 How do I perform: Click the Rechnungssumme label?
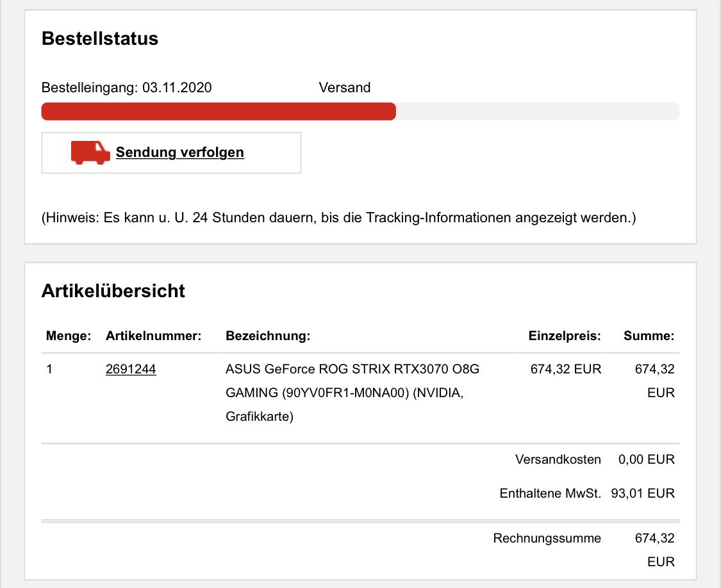[547, 538]
